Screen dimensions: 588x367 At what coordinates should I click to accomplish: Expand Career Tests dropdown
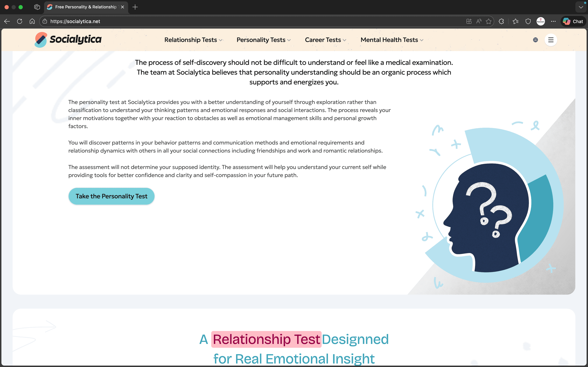(x=325, y=40)
